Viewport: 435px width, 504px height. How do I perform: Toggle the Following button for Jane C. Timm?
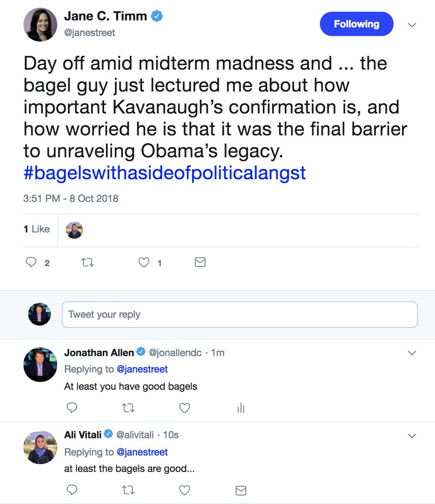pyautogui.click(x=356, y=24)
